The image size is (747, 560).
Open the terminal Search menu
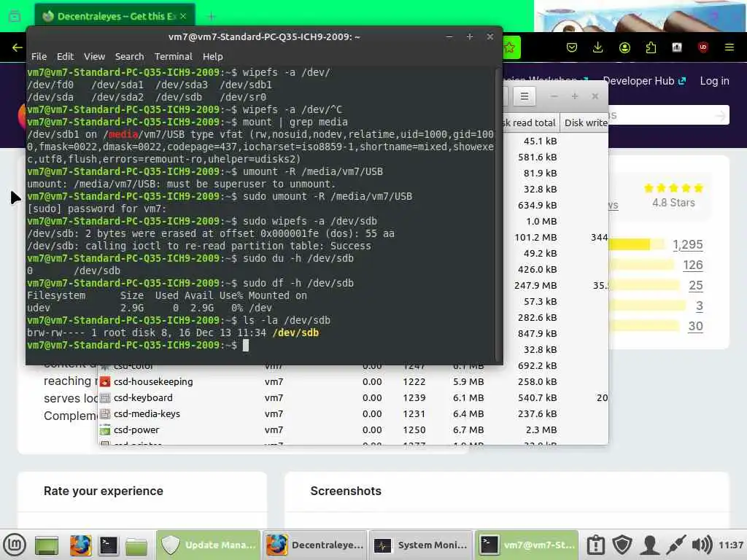[129, 56]
